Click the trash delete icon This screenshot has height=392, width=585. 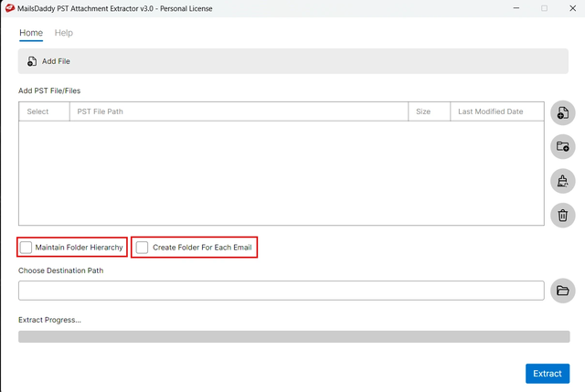(563, 216)
